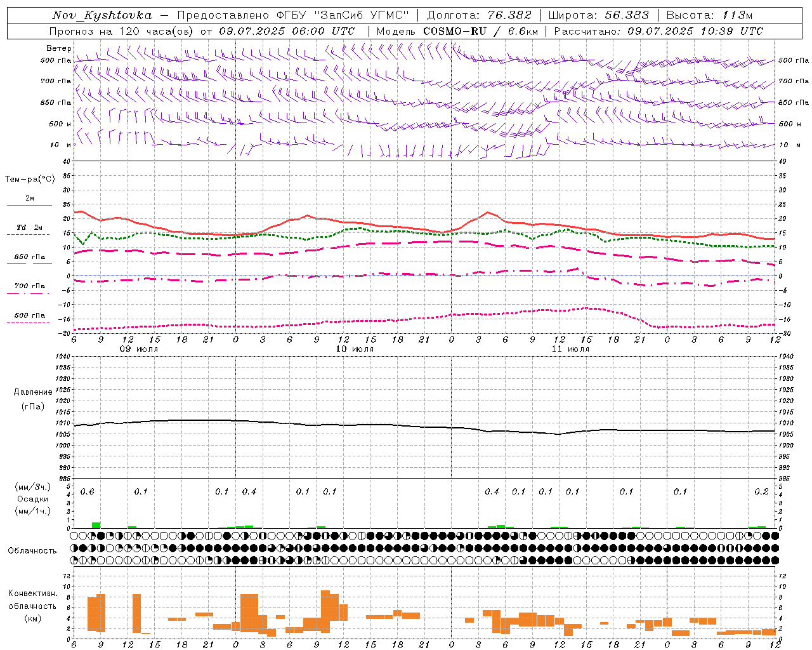Click the station name Nov_Kyshtovka in the header
812x650 pixels.
102,15
